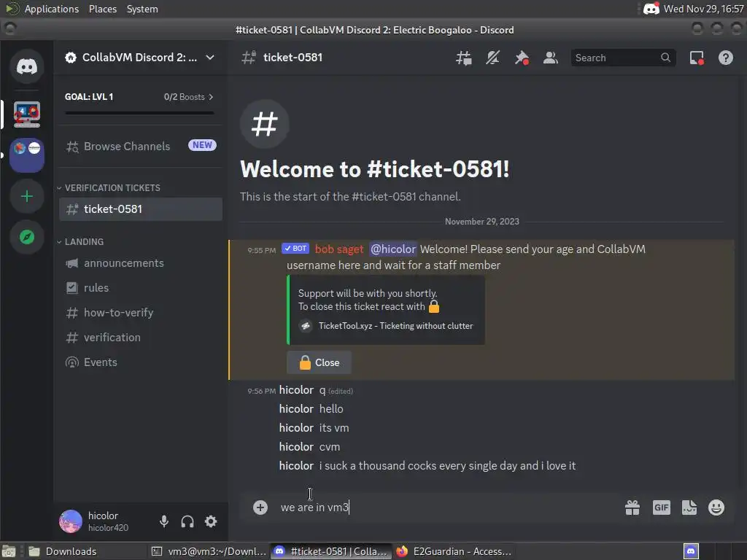Click the Close ticket button
This screenshot has height=560, width=747.
[320, 362]
